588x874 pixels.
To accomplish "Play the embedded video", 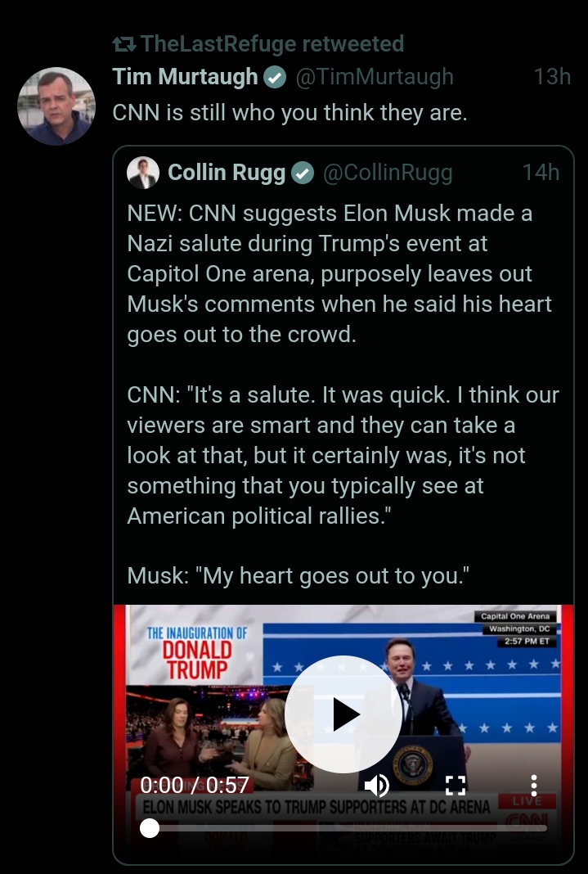I will [343, 714].
